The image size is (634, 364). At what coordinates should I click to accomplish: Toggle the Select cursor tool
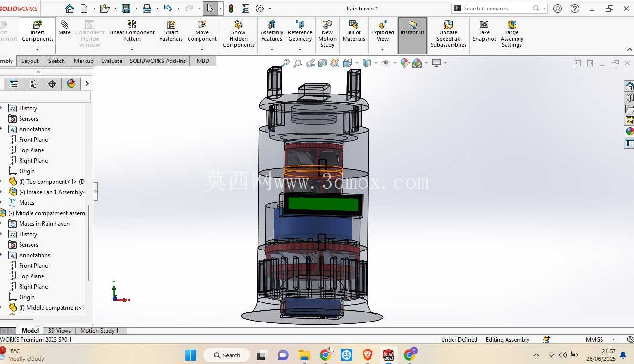click(x=210, y=9)
